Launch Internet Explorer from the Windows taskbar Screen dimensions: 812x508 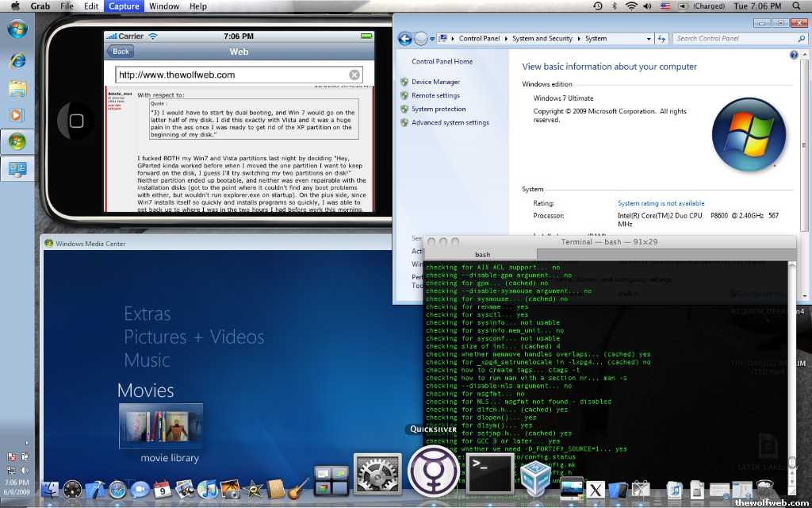[x=17, y=61]
